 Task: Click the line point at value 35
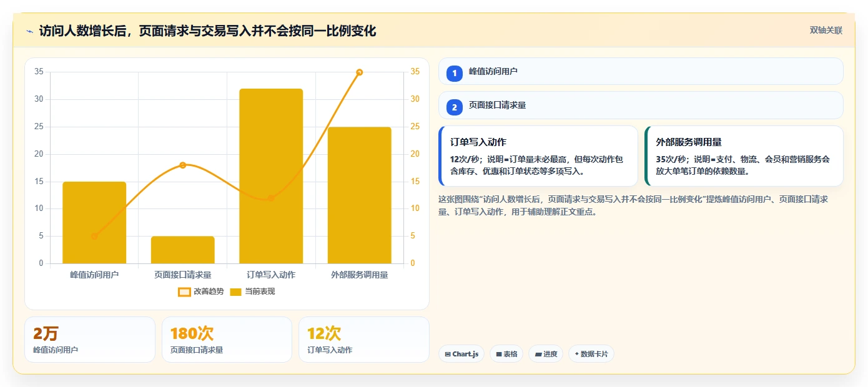[x=360, y=72]
